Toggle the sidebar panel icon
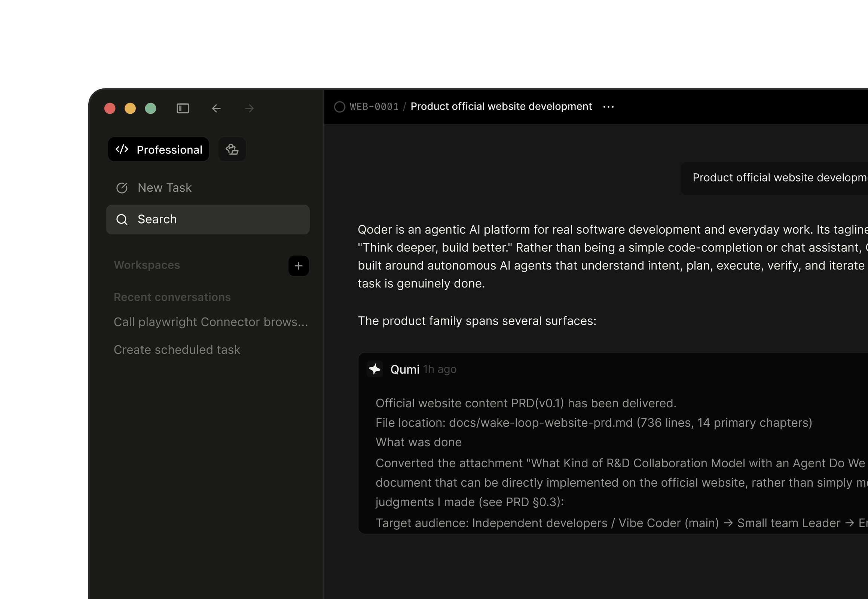The height and width of the screenshot is (599, 868). (183, 109)
